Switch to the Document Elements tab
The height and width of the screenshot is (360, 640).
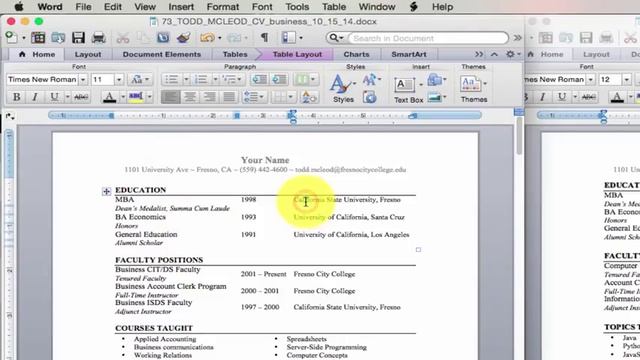pyautogui.click(x=162, y=54)
